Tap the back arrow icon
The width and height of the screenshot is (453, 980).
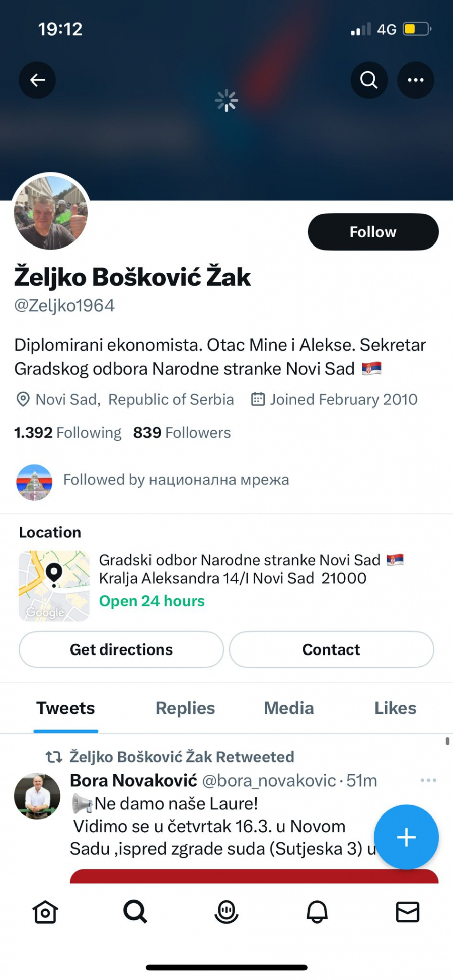click(37, 80)
